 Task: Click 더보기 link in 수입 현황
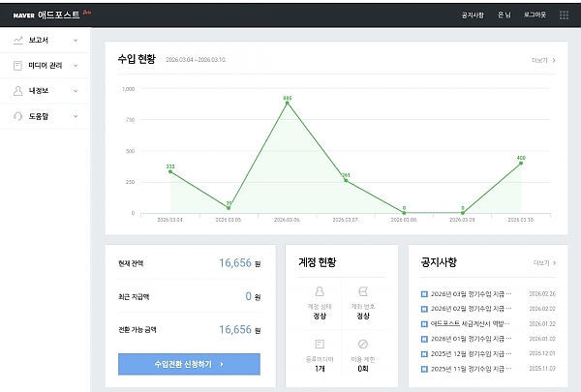542,60
